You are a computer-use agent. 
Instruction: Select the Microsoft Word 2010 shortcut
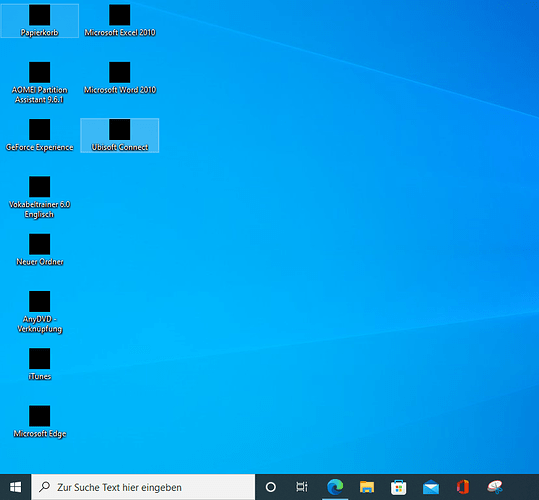[x=120, y=78]
